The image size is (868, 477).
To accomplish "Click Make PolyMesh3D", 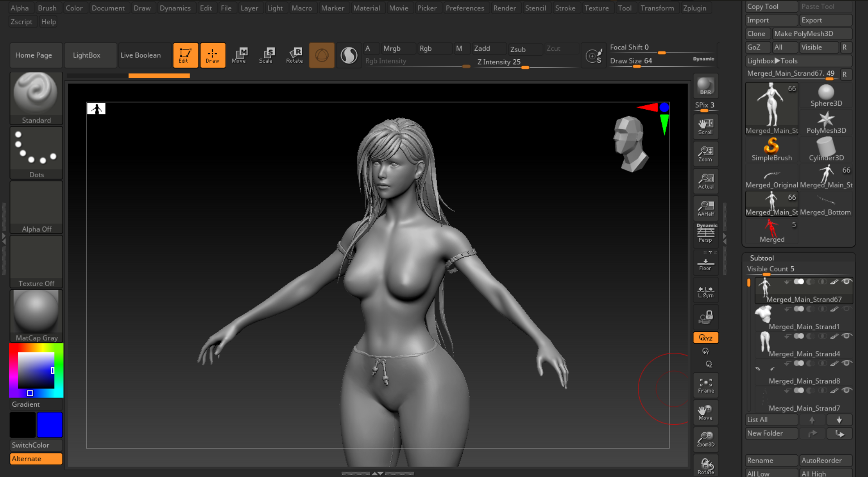I will pyautogui.click(x=812, y=34).
